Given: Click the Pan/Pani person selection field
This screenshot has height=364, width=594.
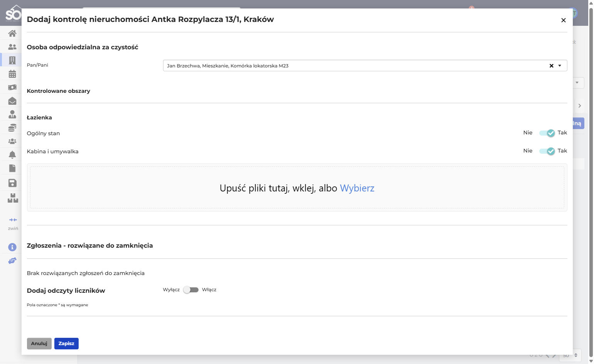Looking at the screenshot, I should click(365, 66).
